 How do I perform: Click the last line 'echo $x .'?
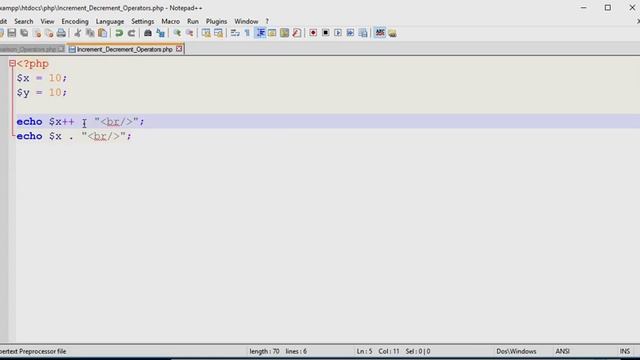click(x=45, y=136)
